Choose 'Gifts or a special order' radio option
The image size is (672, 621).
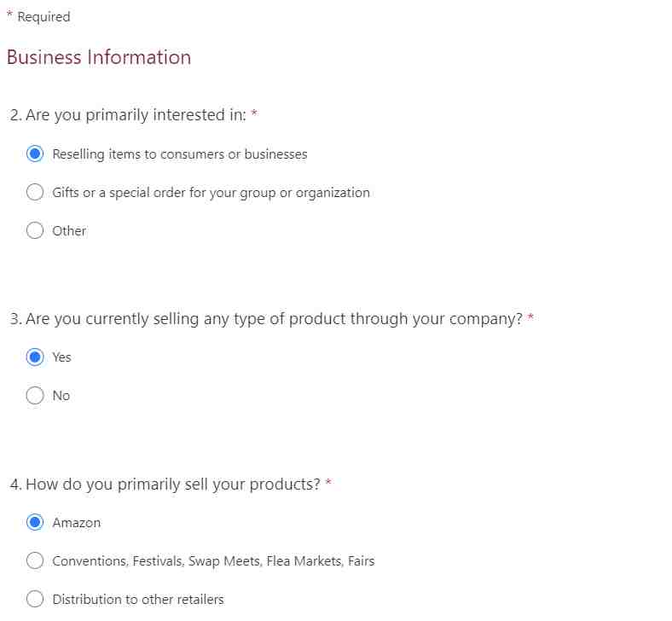[x=35, y=192]
